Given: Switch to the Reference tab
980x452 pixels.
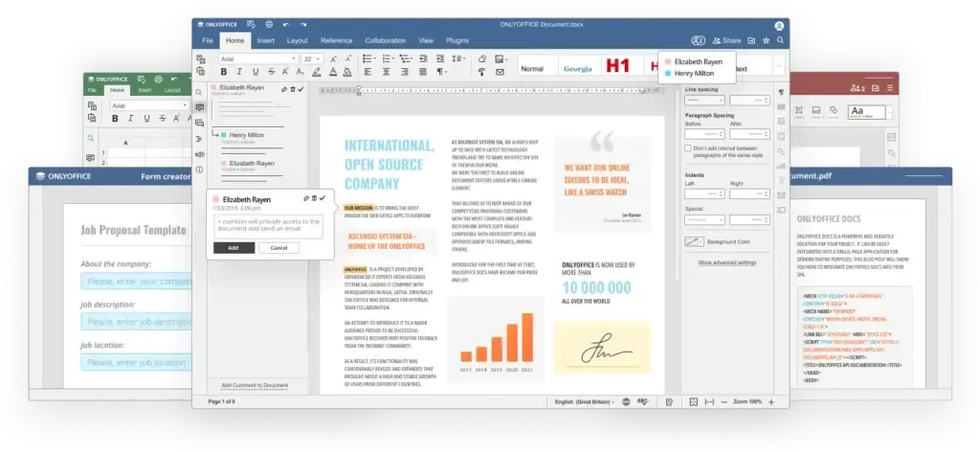Looking at the screenshot, I should 336,40.
